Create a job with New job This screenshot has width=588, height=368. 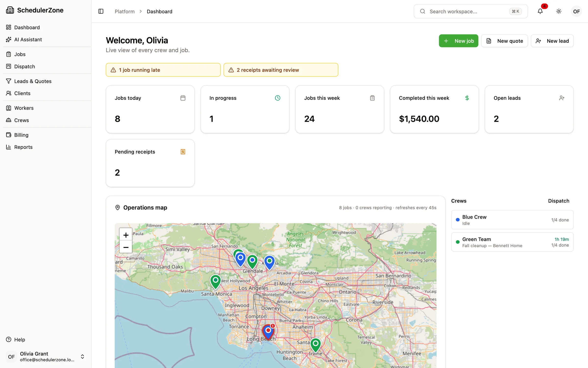point(458,41)
